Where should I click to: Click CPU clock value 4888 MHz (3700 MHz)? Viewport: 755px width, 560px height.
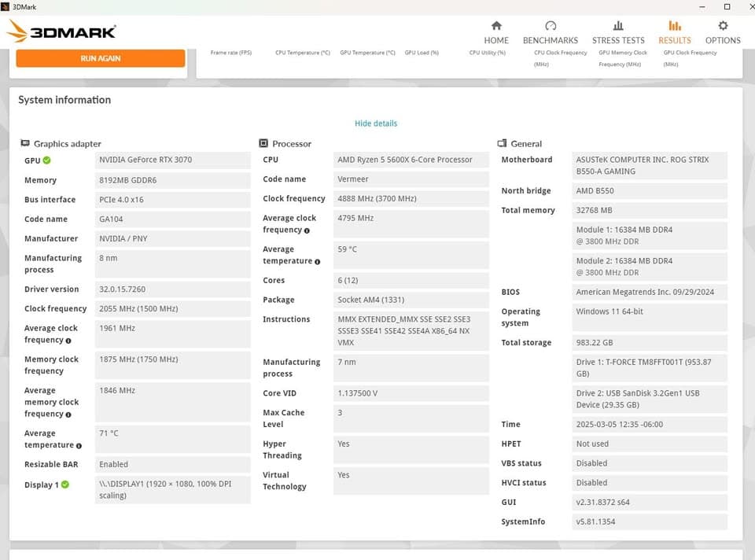pyautogui.click(x=411, y=198)
